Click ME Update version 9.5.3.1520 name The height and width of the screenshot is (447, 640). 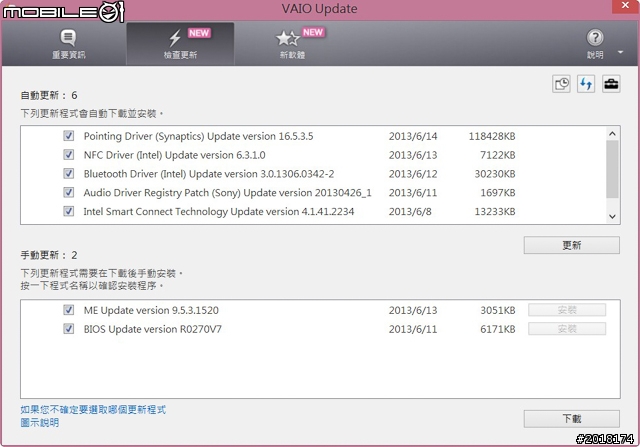point(151,310)
